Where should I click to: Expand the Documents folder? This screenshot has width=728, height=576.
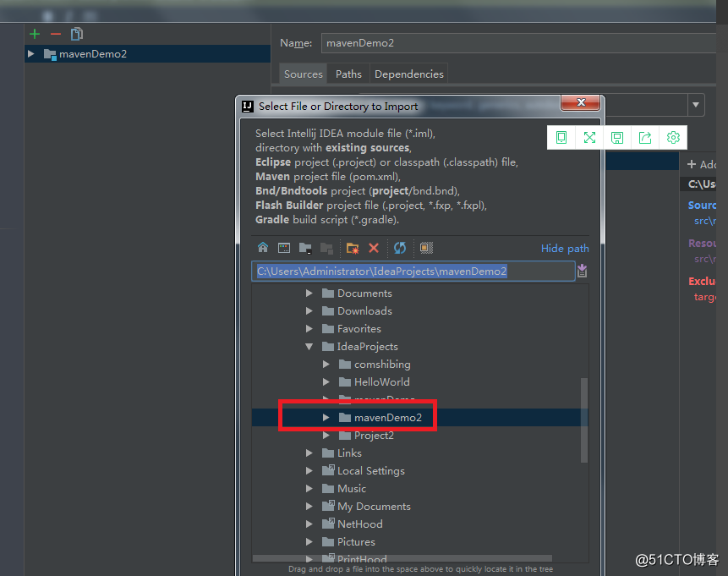(309, 293)
